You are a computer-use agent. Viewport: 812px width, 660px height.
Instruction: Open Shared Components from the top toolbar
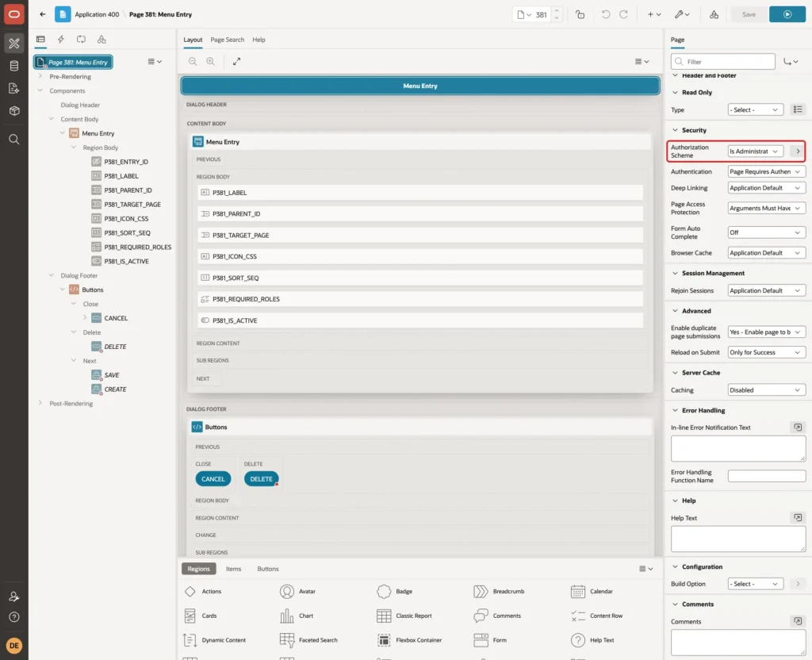714,14
